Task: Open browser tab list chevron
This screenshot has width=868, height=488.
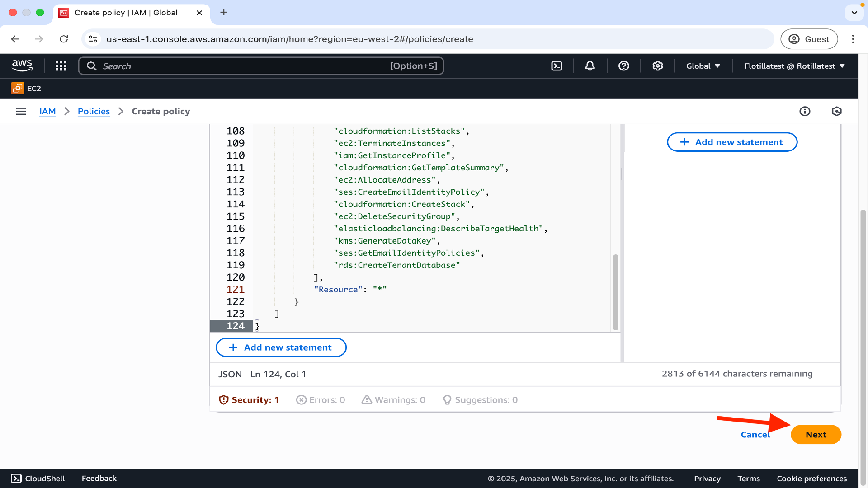Action: coord(854,13)
